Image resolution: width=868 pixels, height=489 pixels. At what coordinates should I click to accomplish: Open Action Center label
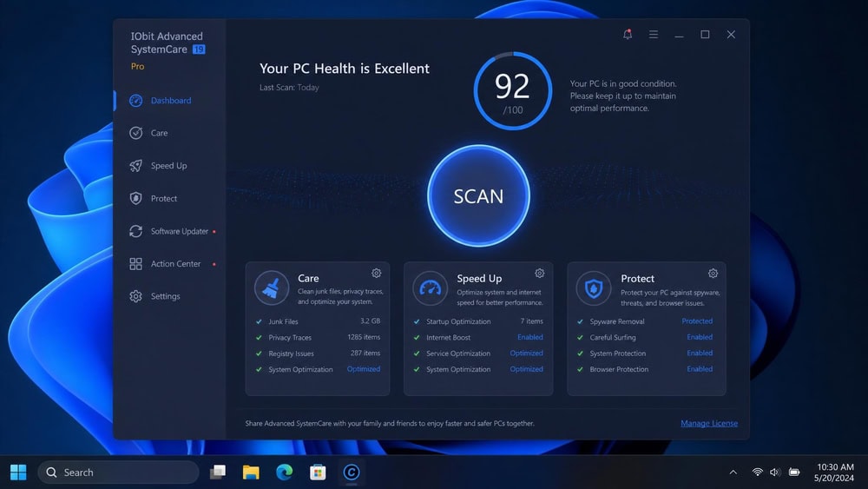175,263
